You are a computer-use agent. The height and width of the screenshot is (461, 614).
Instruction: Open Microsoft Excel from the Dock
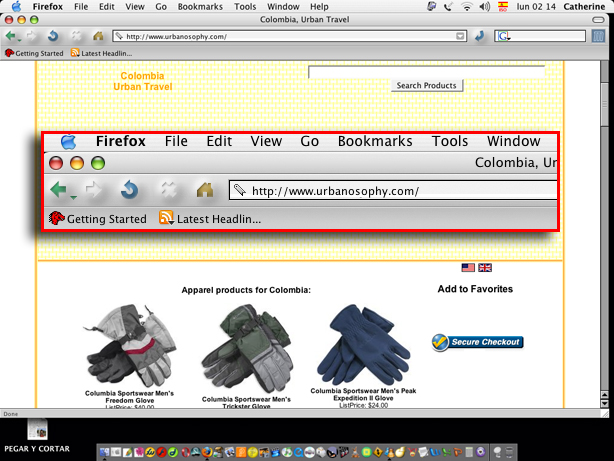(x=446, y=452)
